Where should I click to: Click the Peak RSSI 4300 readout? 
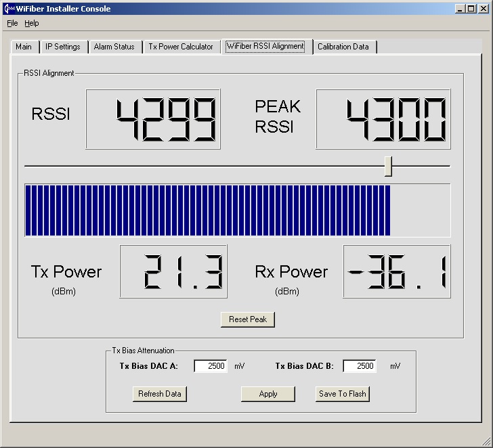click(x=383, y=119)
